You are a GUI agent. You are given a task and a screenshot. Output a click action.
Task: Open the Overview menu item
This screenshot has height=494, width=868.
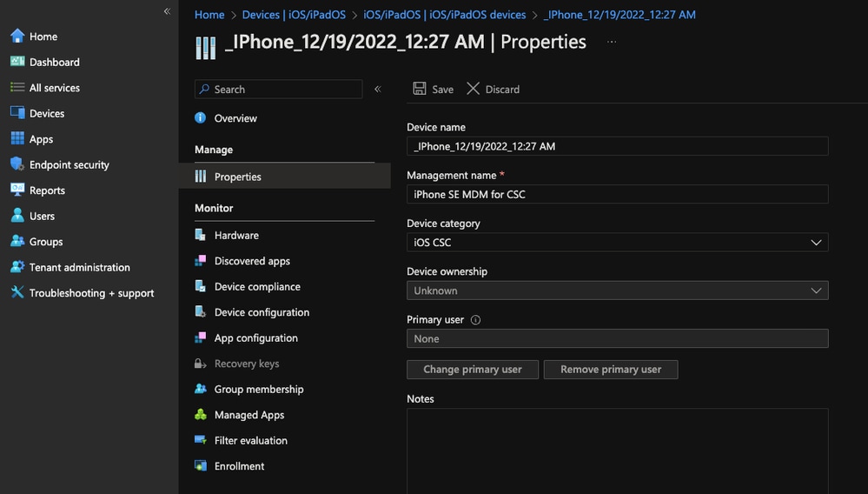pos(235,118)
